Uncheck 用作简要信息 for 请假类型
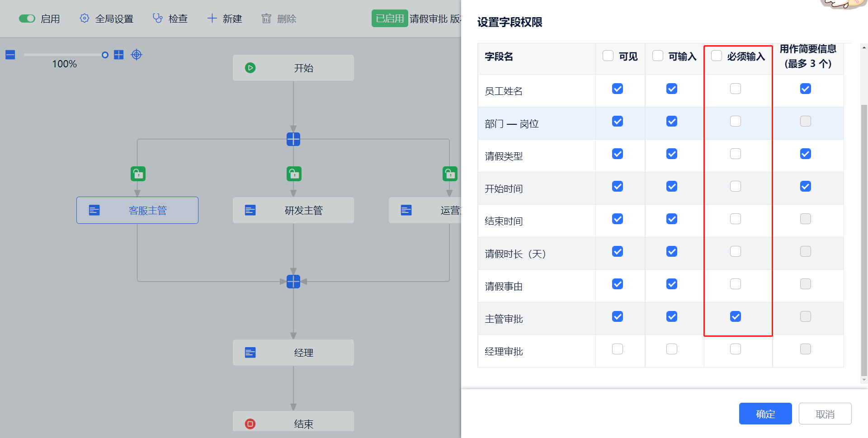Viewport: 868px width, 438px height. click(x=806, y=154)
